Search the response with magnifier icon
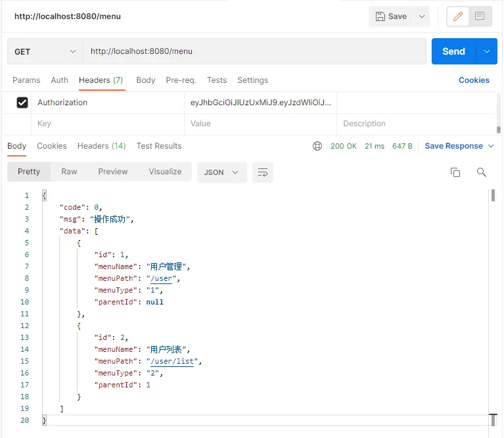The height and width of the screenshot is (438, 504). pyautogui.click(x=482, y=172)
